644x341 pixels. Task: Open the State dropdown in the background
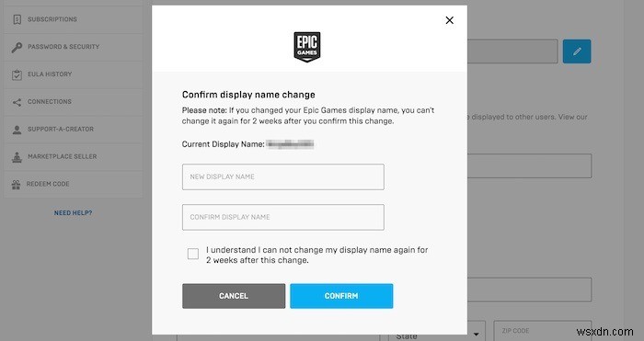(437, 332)
